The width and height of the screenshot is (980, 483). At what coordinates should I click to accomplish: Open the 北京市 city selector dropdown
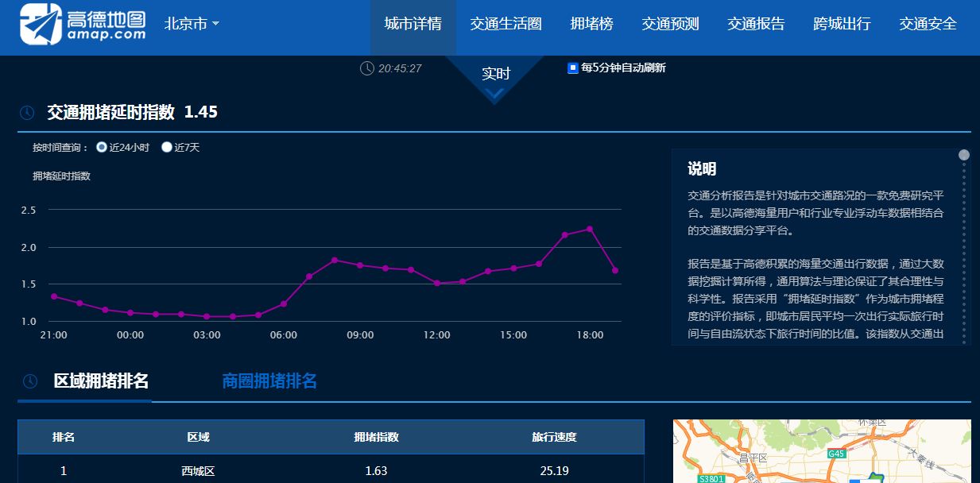click(191, 24)
